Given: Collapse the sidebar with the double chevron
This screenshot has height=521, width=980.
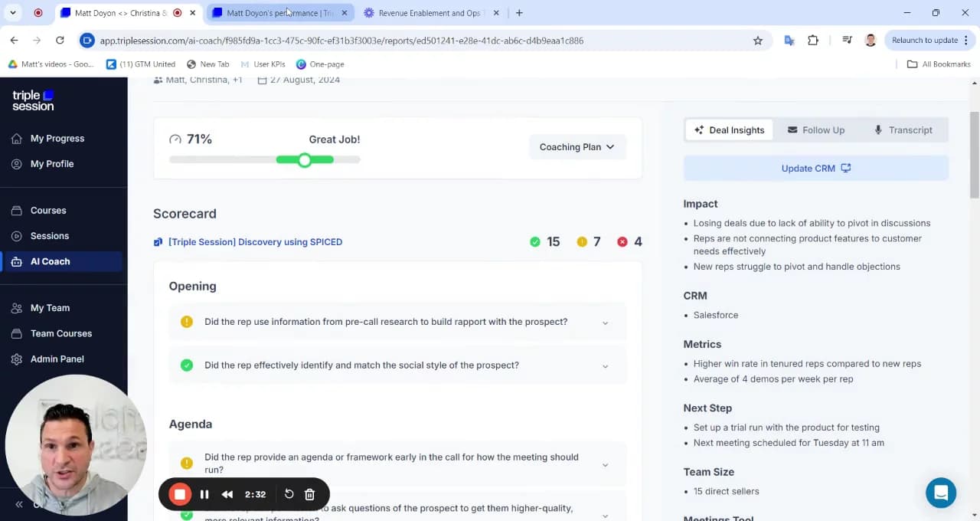Looking at the screenshot, I should pos(19,504).
